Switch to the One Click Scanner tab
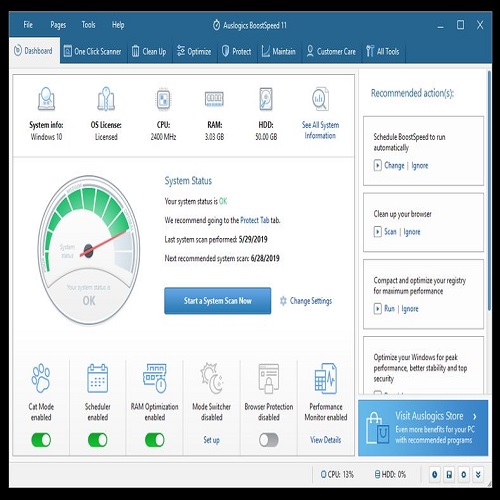This screenshot has height=500, width=500. 93,51
